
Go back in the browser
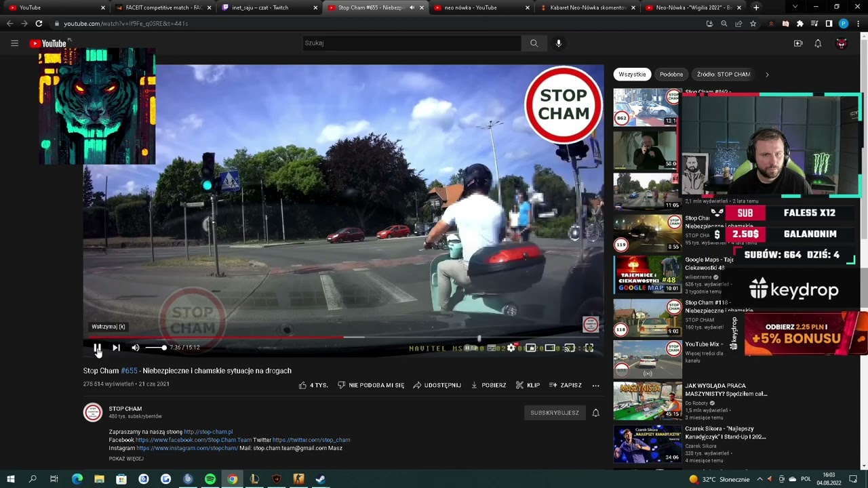(9, 24)
